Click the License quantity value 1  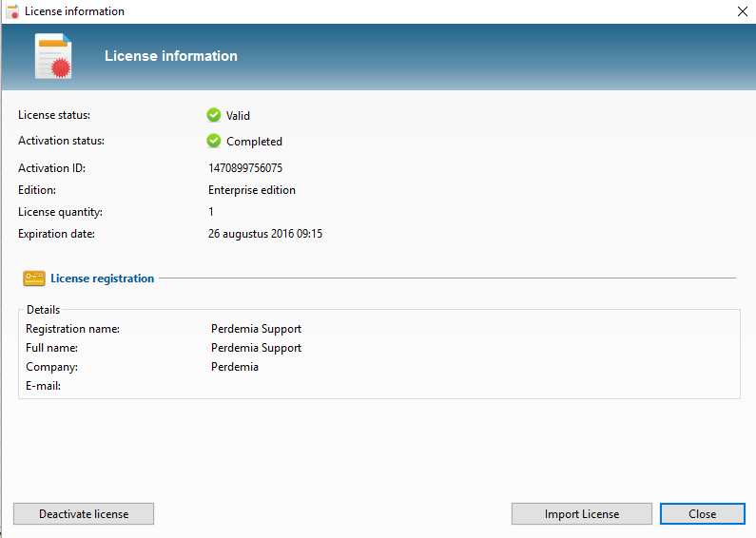tap(211, 212)
